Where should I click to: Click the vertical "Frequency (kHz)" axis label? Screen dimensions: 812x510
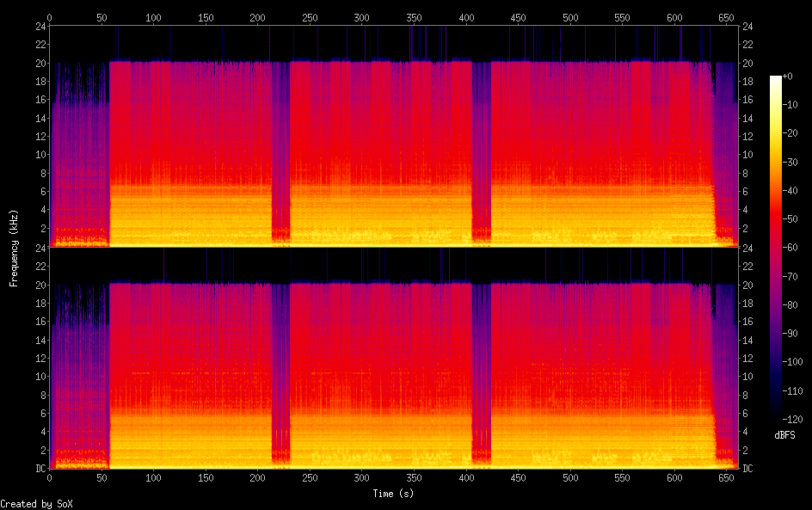coord(14,248)
